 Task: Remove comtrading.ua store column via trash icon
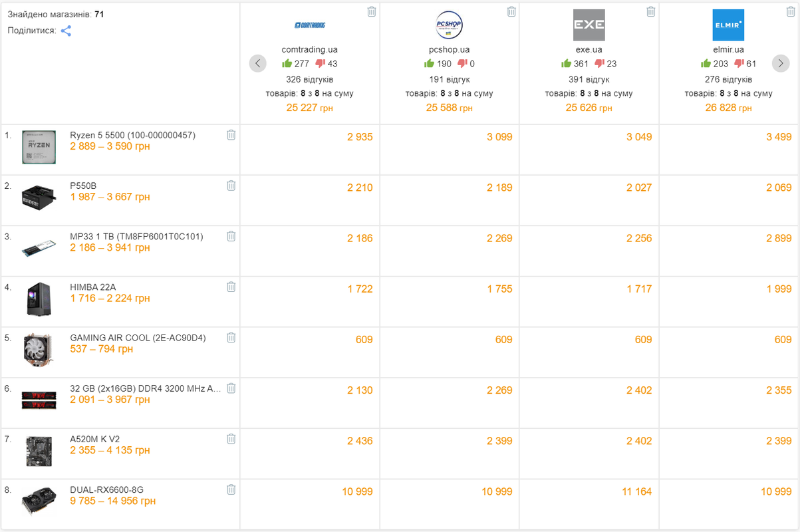(x=371, y=11)
